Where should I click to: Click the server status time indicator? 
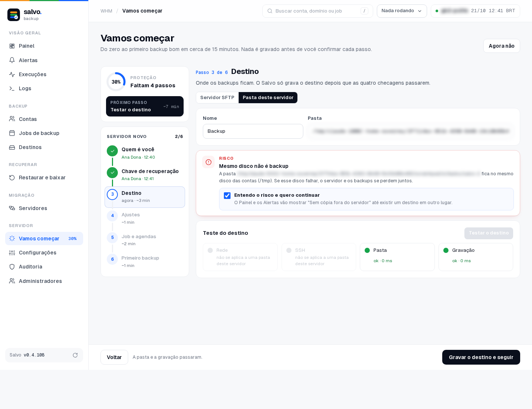click(x=475, y=11)
